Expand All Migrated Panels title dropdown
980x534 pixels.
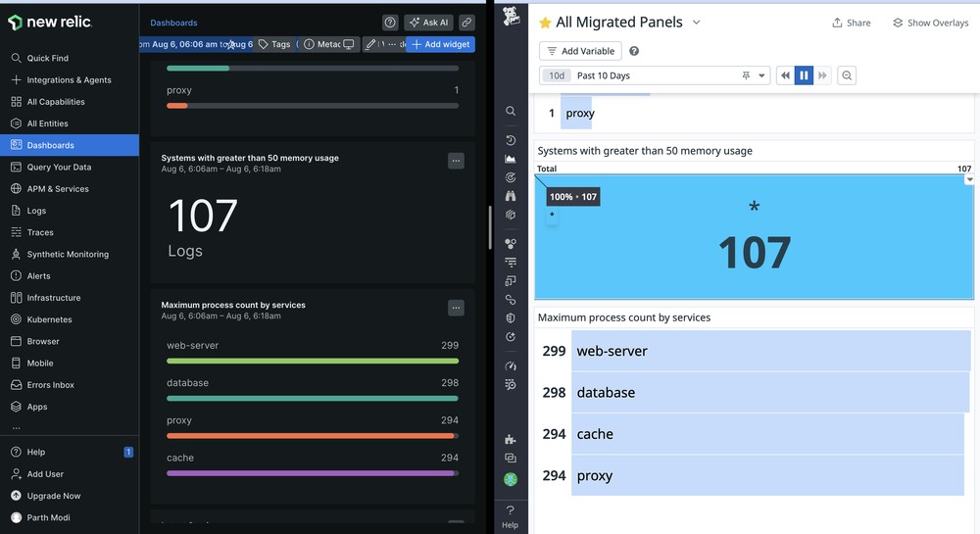[697, 23]
